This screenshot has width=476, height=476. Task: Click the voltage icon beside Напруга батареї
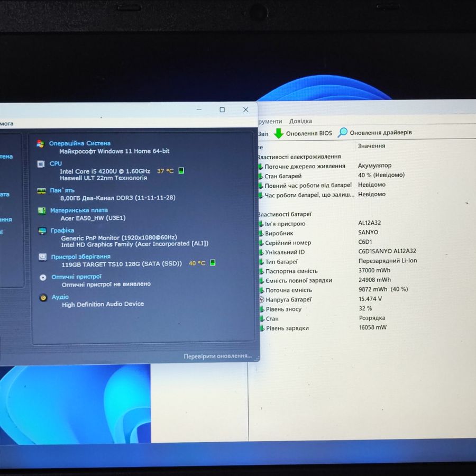pyautogui.click(x=261, y=300)
